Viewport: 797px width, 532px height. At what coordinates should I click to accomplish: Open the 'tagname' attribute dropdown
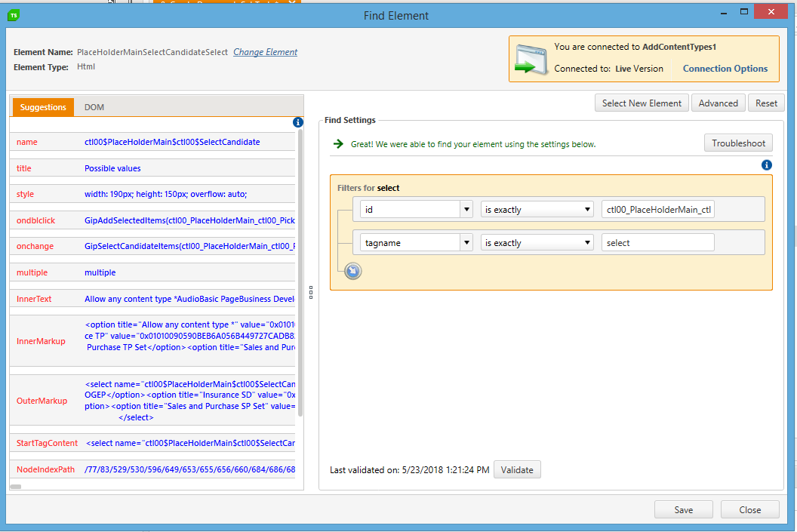(x=467, y=243)
